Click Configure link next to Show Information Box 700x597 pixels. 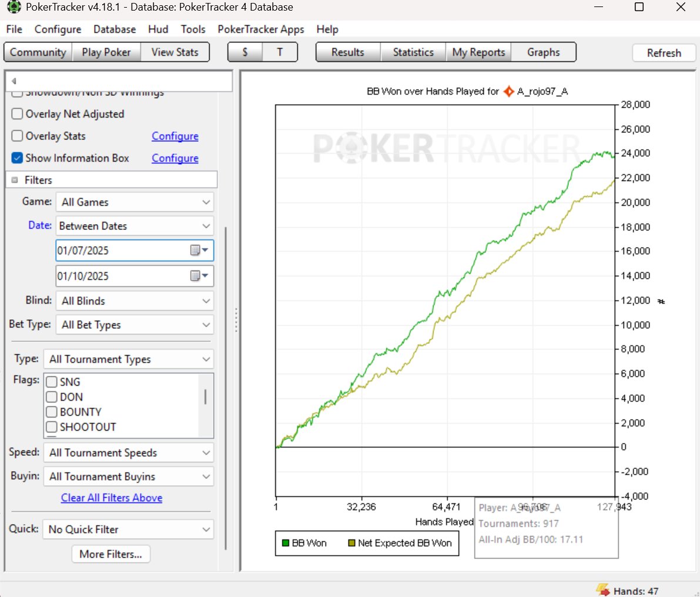pos(175,158)
